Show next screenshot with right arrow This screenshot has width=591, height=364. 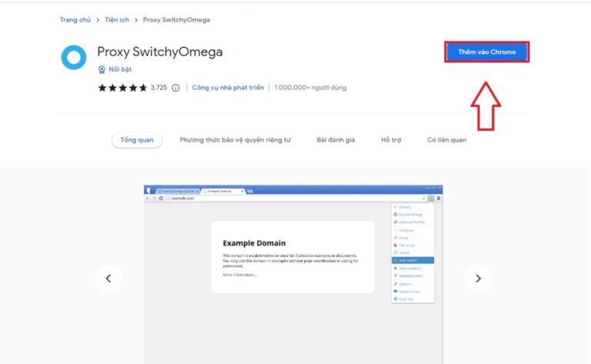478,278
